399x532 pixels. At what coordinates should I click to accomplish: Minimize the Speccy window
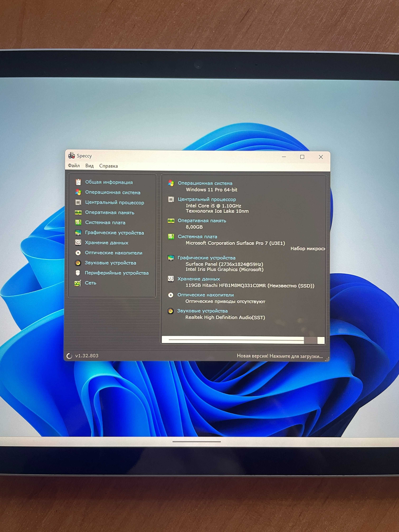(284, 157)
